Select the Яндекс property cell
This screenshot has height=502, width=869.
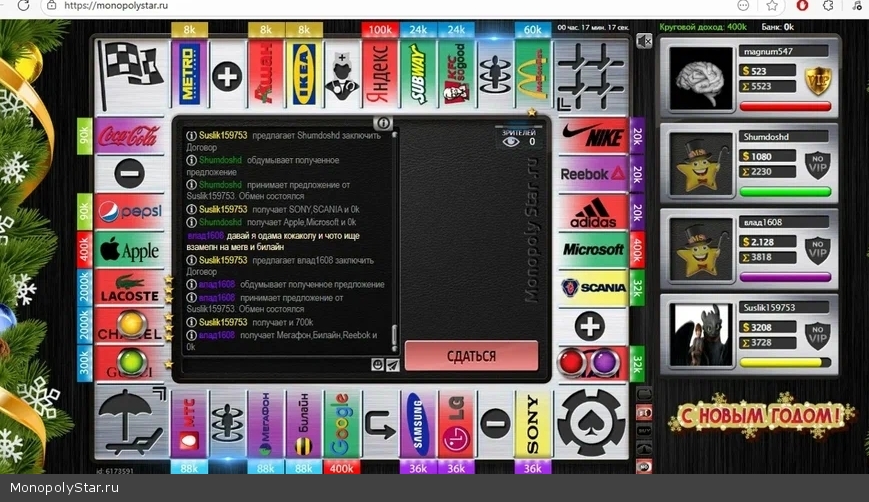(x=380, y=75)
